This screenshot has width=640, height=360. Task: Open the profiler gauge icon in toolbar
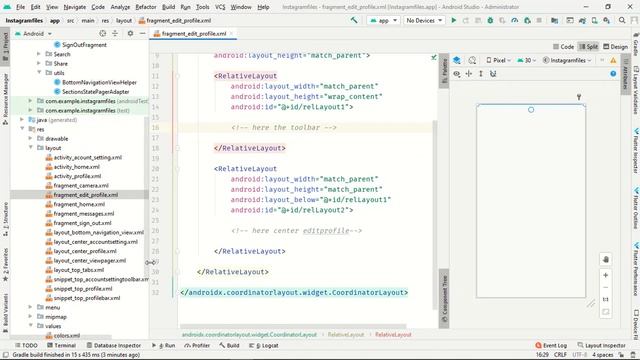(515, 20)
